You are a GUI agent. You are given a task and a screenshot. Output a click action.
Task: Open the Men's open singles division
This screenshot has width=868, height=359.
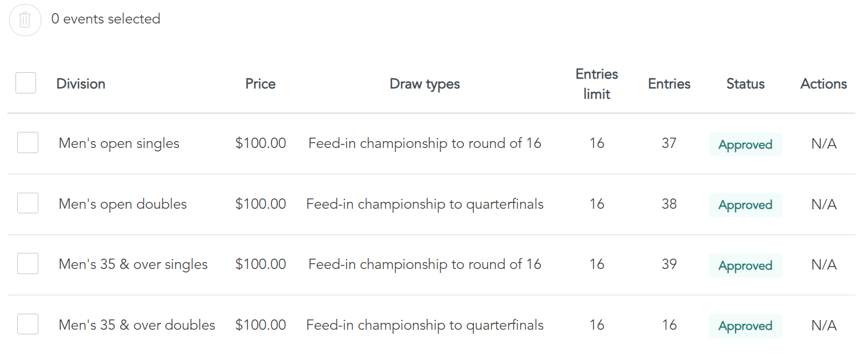(119, 143)
